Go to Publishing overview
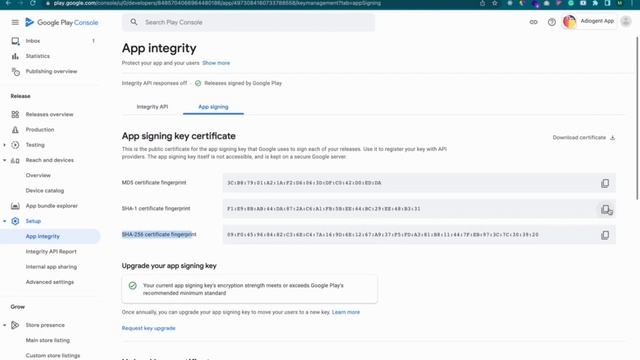 pos(51,71)
